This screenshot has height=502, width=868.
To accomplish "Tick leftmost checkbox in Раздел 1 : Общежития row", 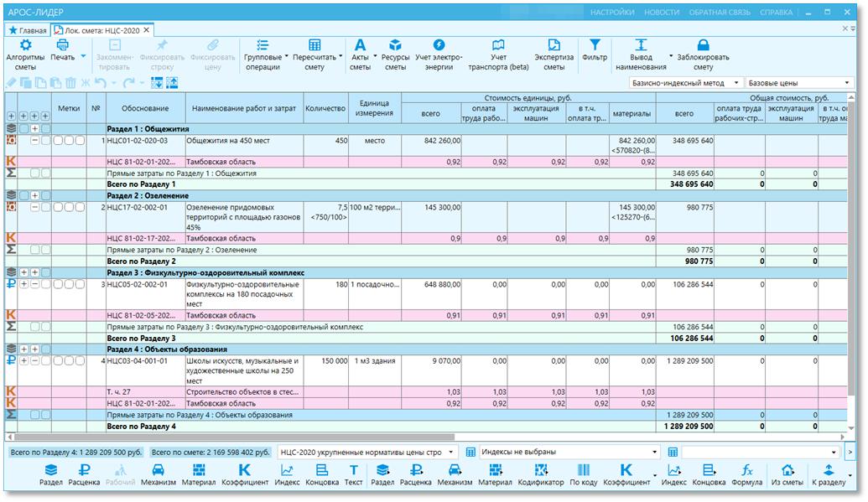I will pyautogui.click(x=23, y=129).
